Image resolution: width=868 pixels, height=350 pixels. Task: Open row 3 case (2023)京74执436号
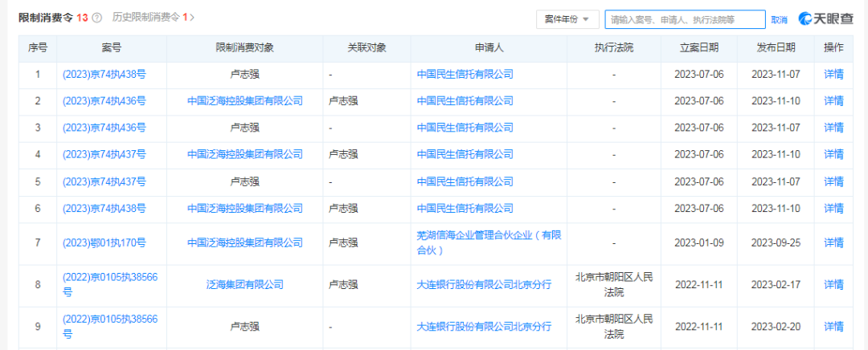click(x=104, y=128)
